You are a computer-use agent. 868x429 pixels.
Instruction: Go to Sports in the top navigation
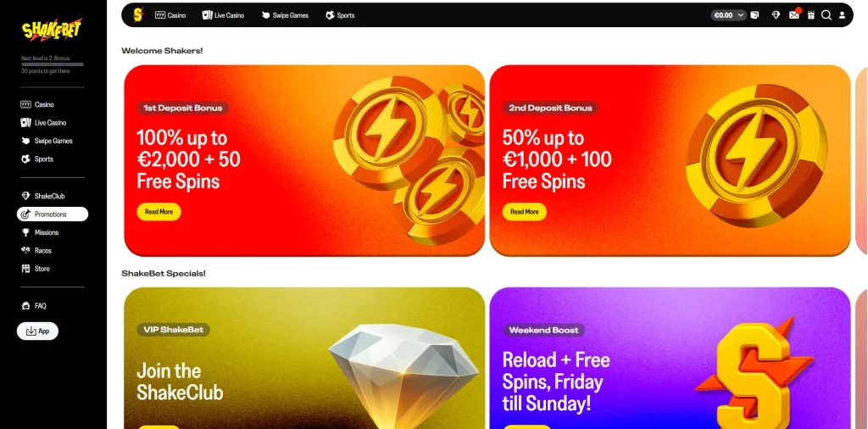(x=340, y=15)
